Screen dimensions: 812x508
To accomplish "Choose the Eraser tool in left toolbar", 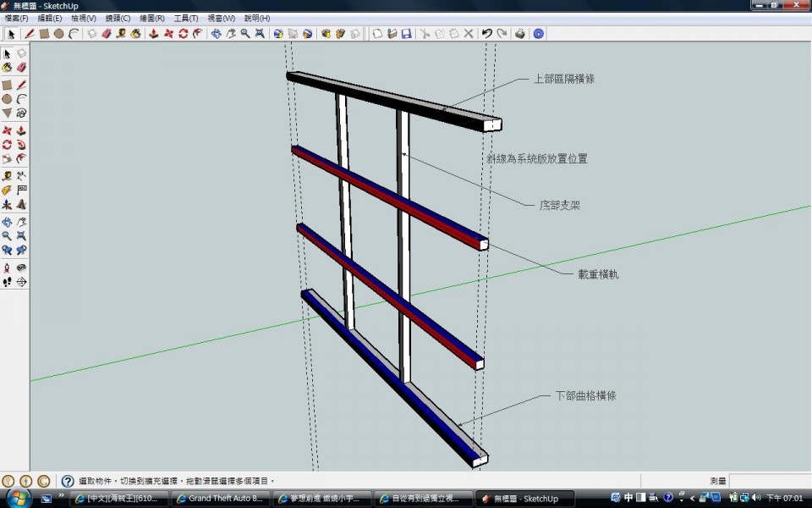I will (x=21, y=67).
